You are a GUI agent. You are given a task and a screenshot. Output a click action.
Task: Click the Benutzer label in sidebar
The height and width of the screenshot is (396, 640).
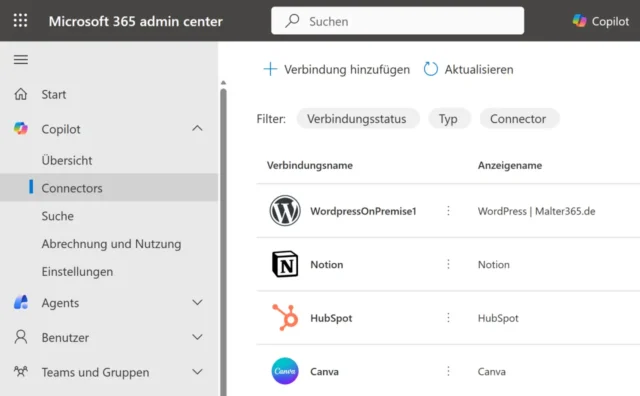point(65,338)
